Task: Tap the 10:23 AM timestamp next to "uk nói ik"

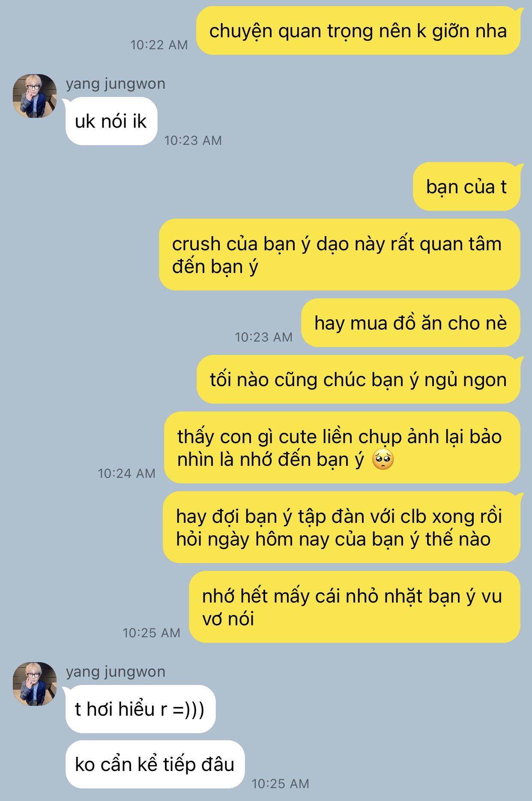Action: pyautogui.click(x=193, y=141)
